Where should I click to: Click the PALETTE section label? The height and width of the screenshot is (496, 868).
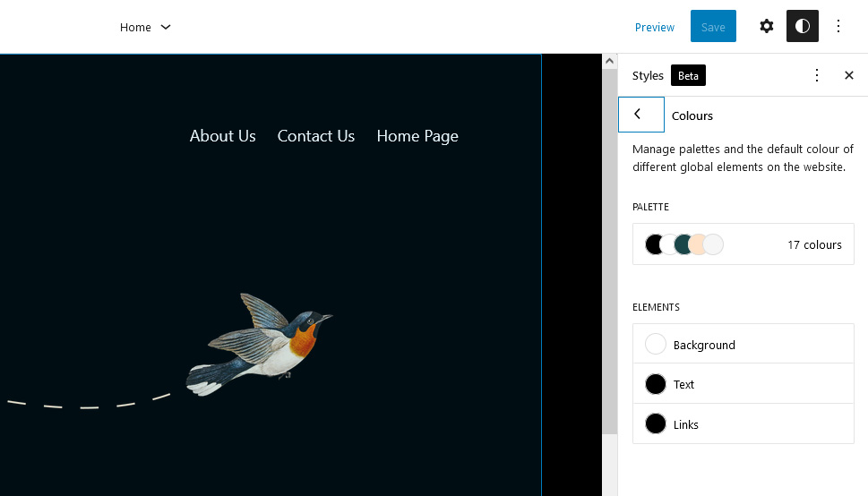650,207
